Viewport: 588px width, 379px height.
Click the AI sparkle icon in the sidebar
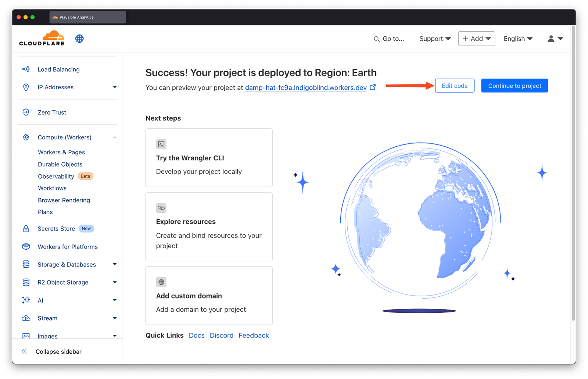(26, 300)
